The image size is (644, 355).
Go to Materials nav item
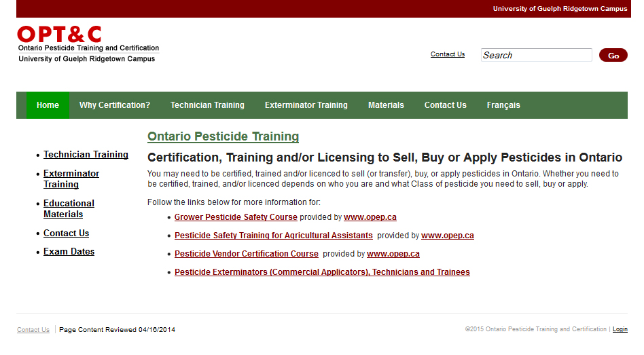click(386, 105)
